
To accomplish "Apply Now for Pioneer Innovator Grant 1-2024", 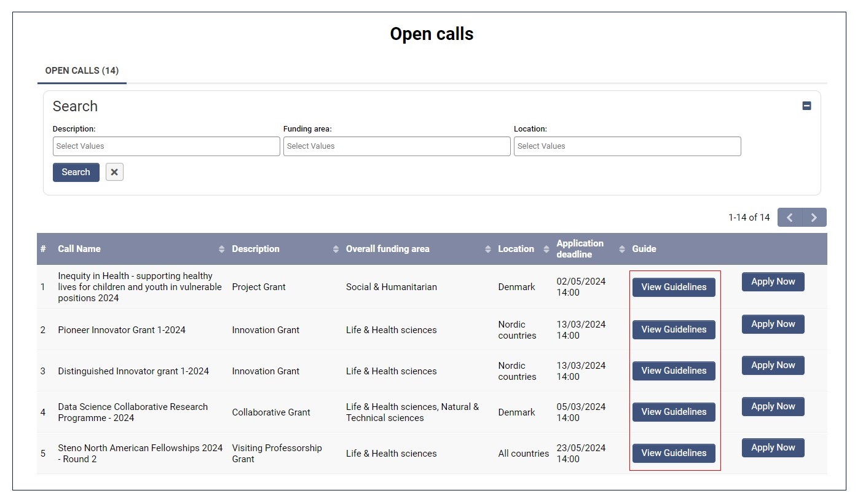I will pyautogui.click(x=773, y=325).
